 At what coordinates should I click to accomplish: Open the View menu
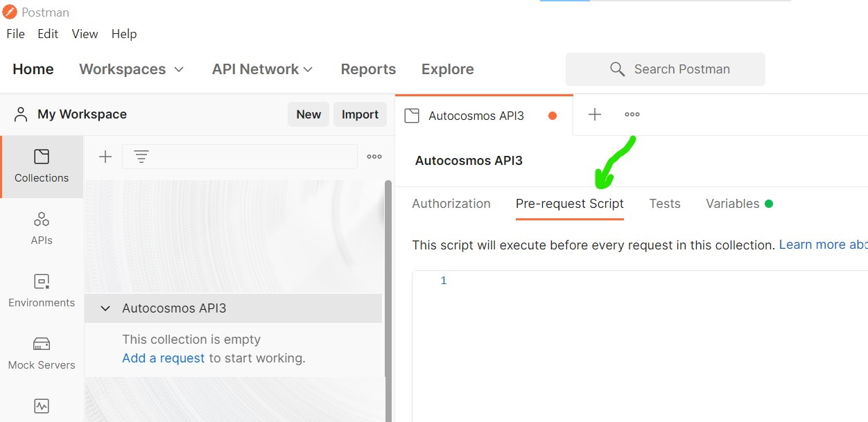[x=85, y=34]
